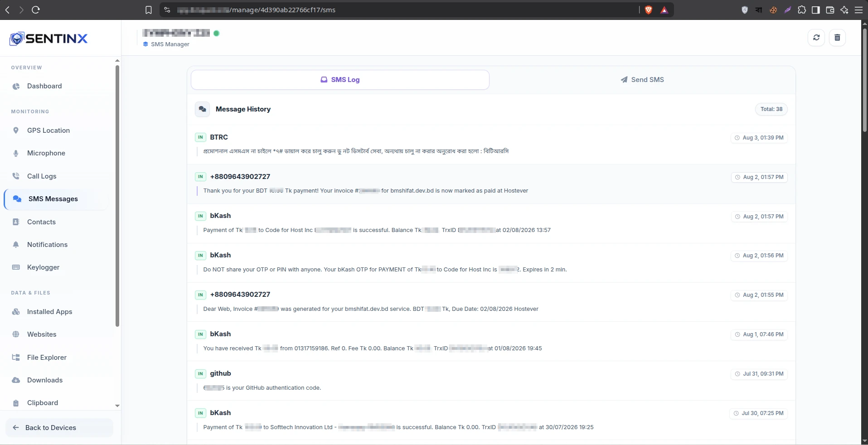Click the refresh messages icon button
The image size is (868, 445).
816,38
